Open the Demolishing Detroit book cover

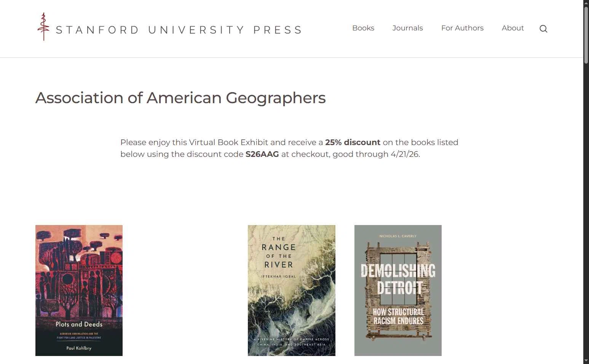tap(398, 291)
